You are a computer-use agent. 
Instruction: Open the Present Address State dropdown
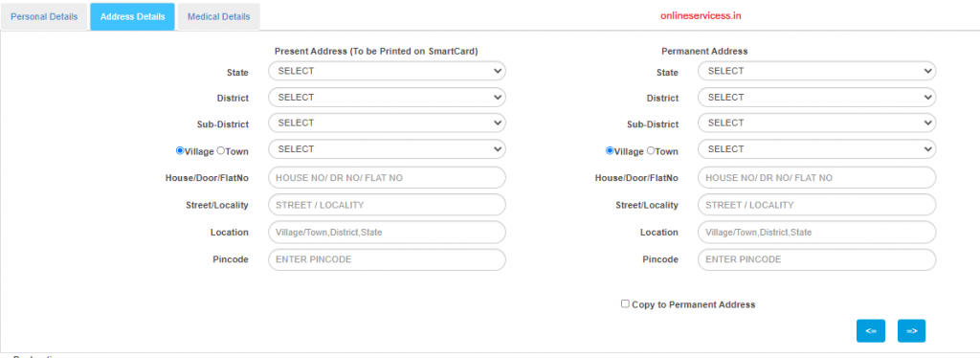click(x=387, y=71)
